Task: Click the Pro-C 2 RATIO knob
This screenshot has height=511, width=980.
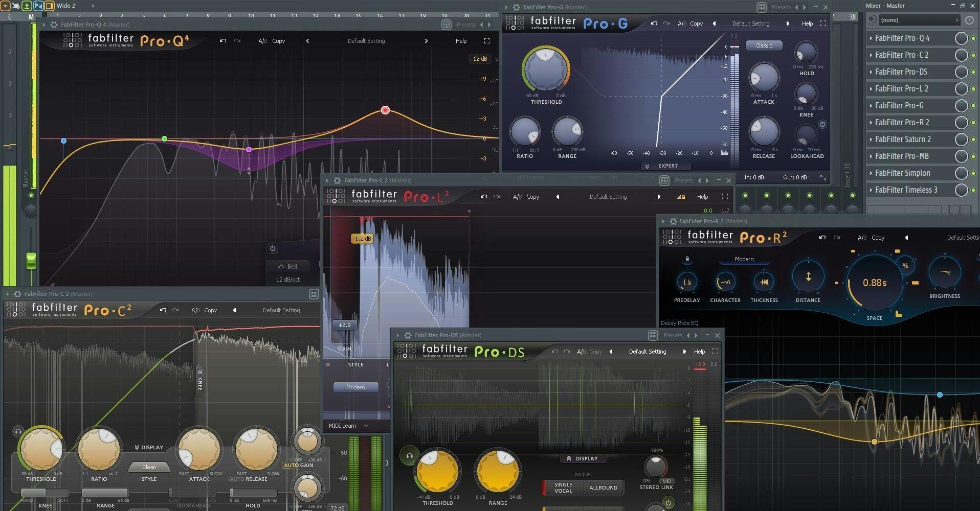Action: tap(99, 450)
